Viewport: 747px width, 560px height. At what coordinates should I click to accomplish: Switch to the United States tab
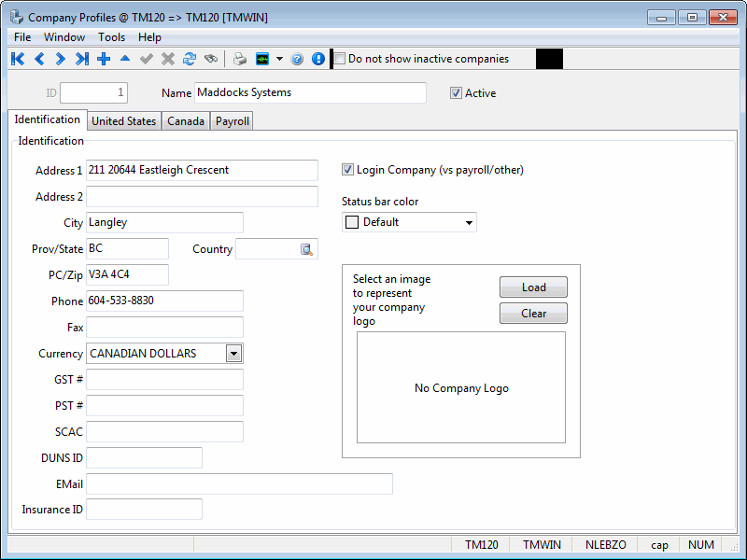123,121
